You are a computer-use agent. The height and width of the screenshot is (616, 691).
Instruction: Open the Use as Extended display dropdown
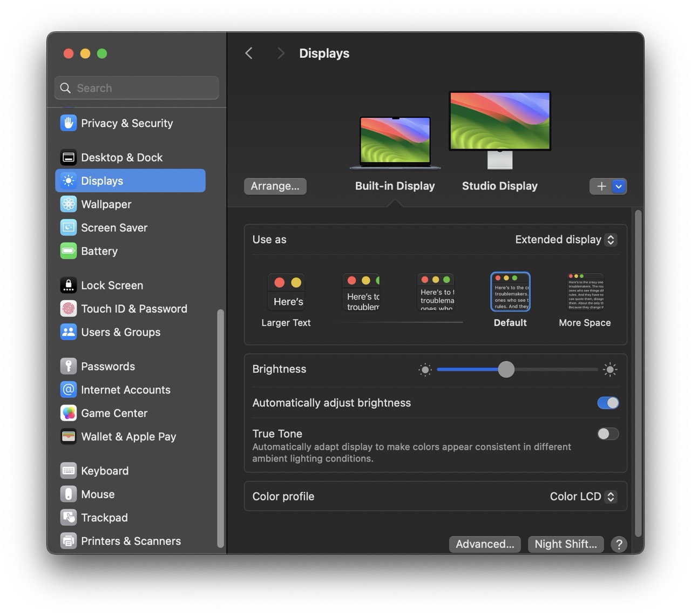point(565,240)
